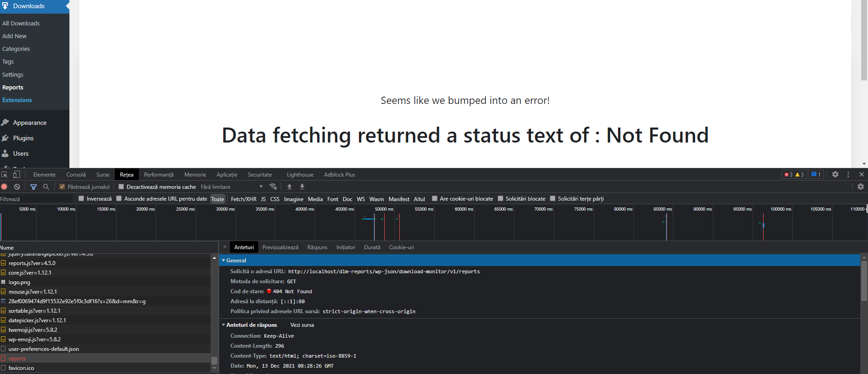Click the red reports request icon
This screenshot has height=374, width=868.
click(x=3, y=358)
